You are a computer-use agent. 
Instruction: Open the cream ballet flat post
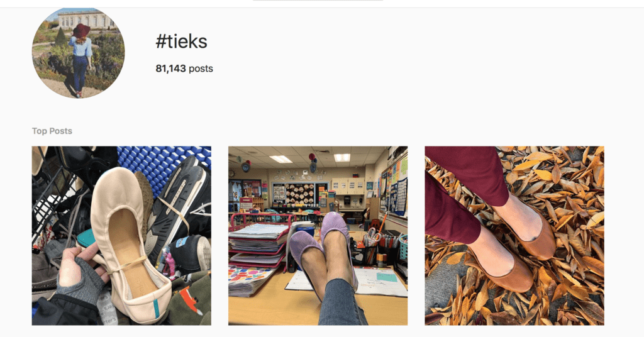tap(121, 236)
